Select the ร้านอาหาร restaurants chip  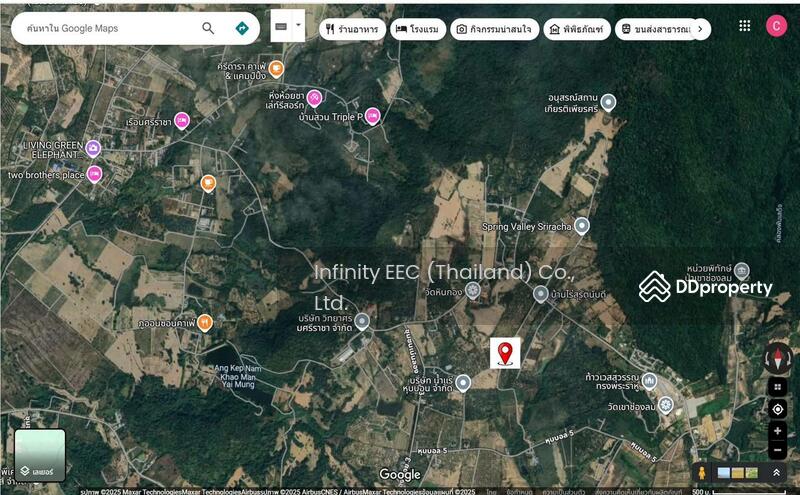click(x=352, y=29)
